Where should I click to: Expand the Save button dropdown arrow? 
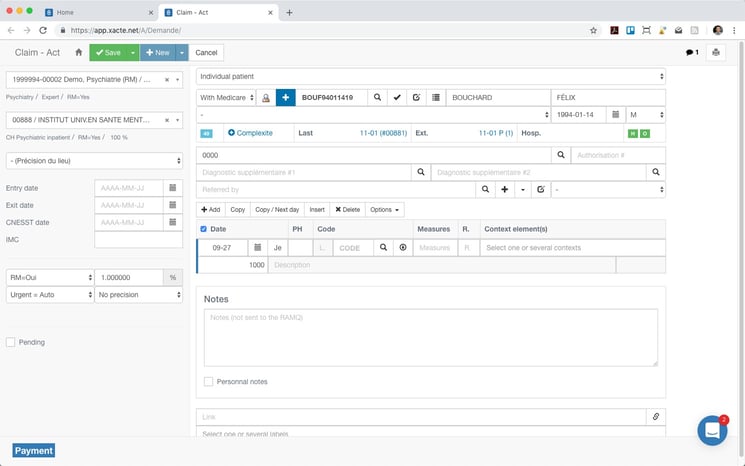(x=133, y=52)
